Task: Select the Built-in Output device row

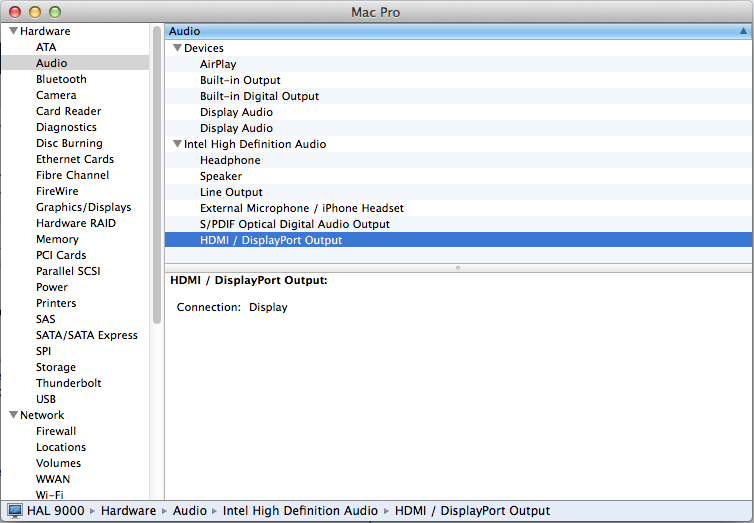Action: (459, 80)
